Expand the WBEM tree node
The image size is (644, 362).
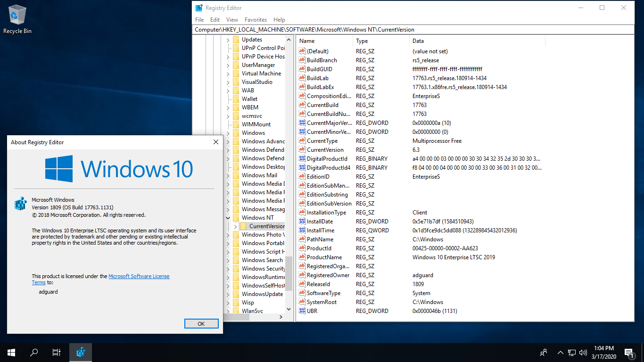[229, 107]
